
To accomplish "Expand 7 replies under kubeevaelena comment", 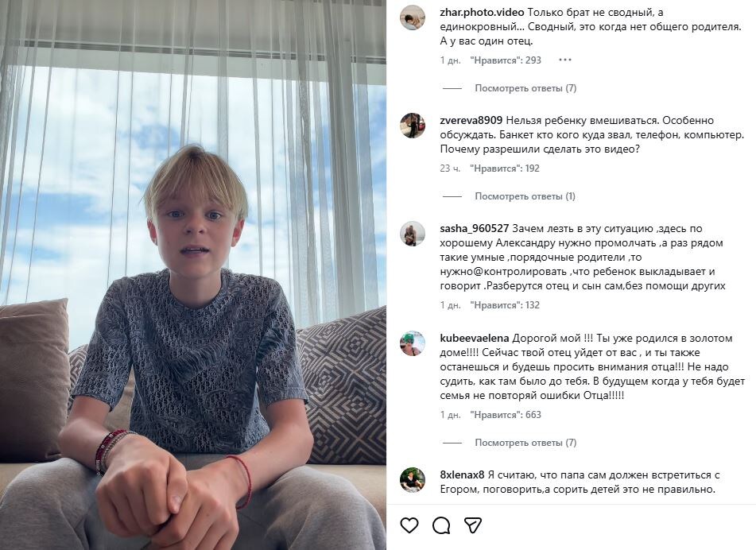I will 525,443.
